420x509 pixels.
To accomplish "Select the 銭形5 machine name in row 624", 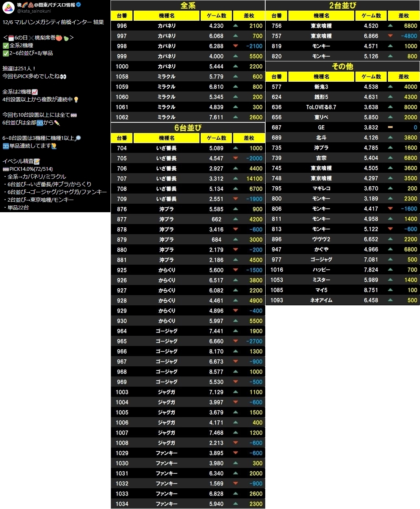I will pyautogui.click(x=321, y=97).
